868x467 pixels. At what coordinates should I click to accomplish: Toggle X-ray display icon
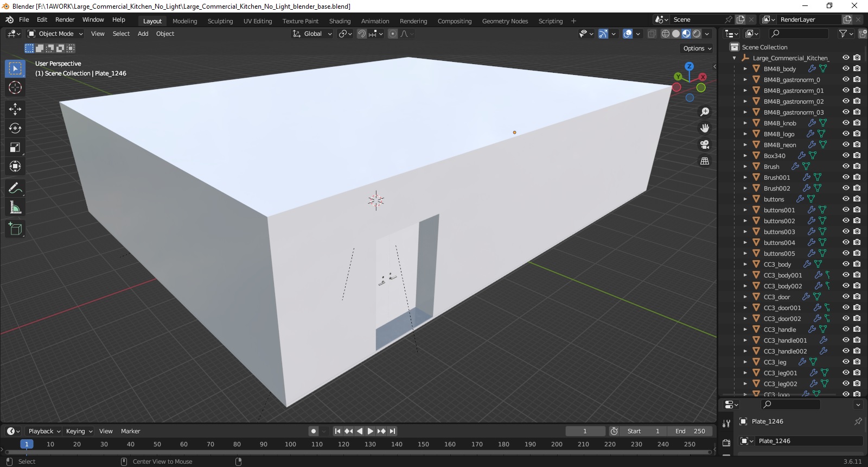tap(652, 34)
